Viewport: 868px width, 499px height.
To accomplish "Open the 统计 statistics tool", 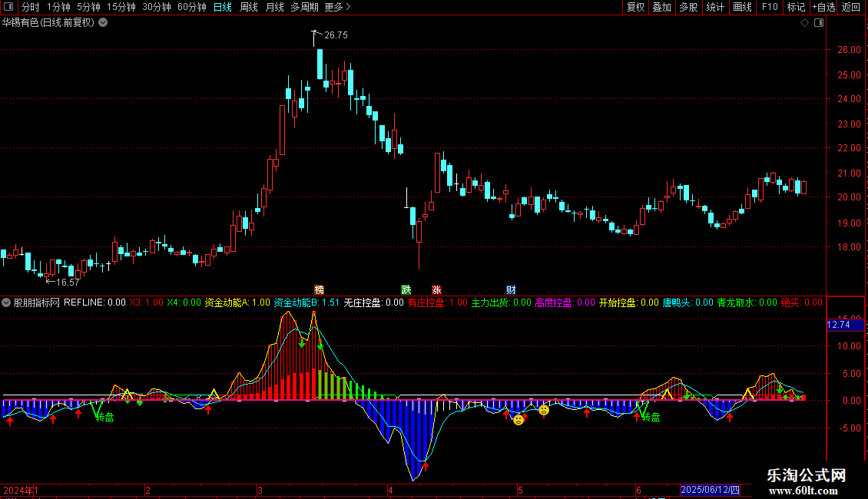I will pyautogui.click(x=715, y=7).
